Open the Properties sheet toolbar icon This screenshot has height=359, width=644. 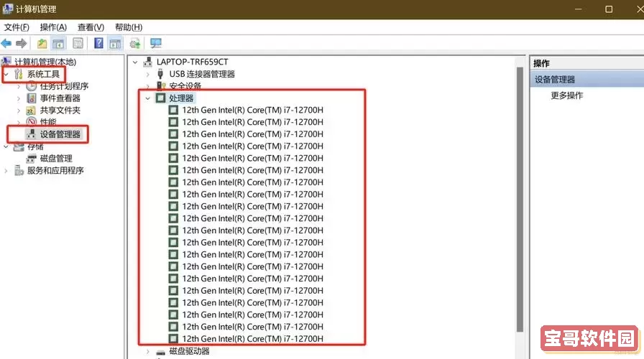coord(78,43)
